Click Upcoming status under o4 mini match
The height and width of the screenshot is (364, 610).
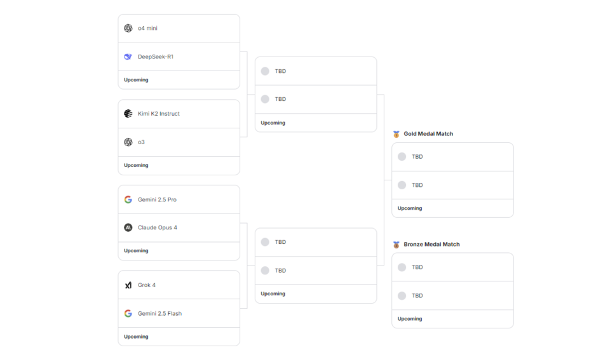tap(136, 80)
